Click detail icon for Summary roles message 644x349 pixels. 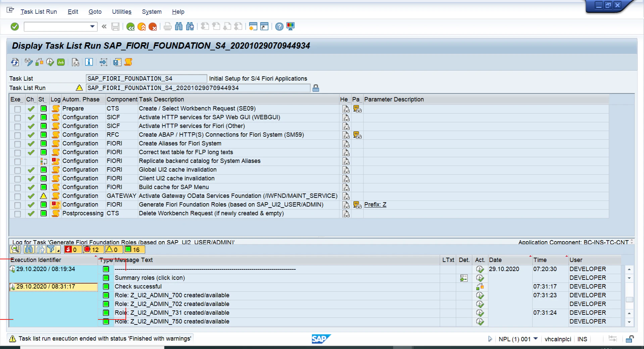tap(464, 278)
